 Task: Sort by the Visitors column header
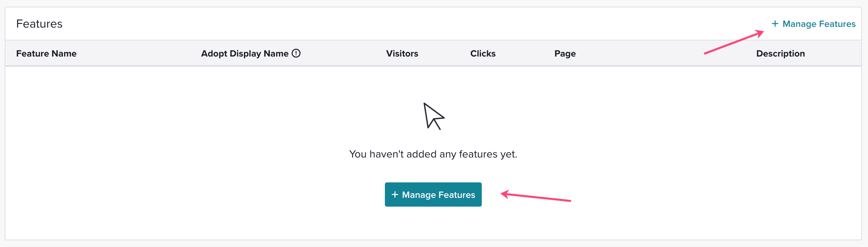point(402,54)
